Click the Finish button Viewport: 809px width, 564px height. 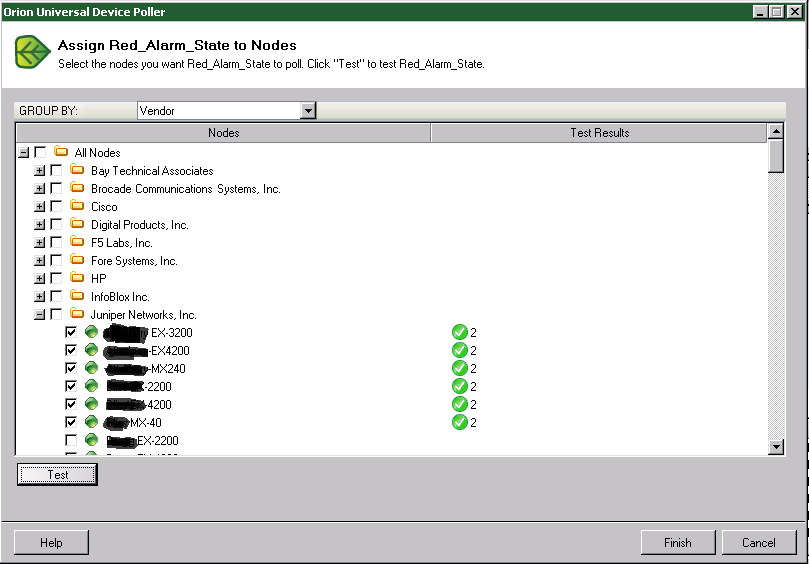click(x=678, y=542)
